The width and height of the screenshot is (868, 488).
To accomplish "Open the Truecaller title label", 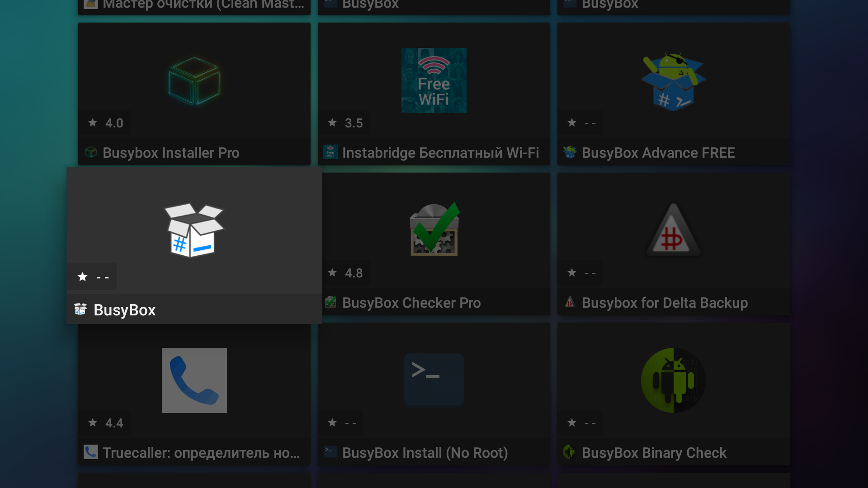I will point(201,453).
